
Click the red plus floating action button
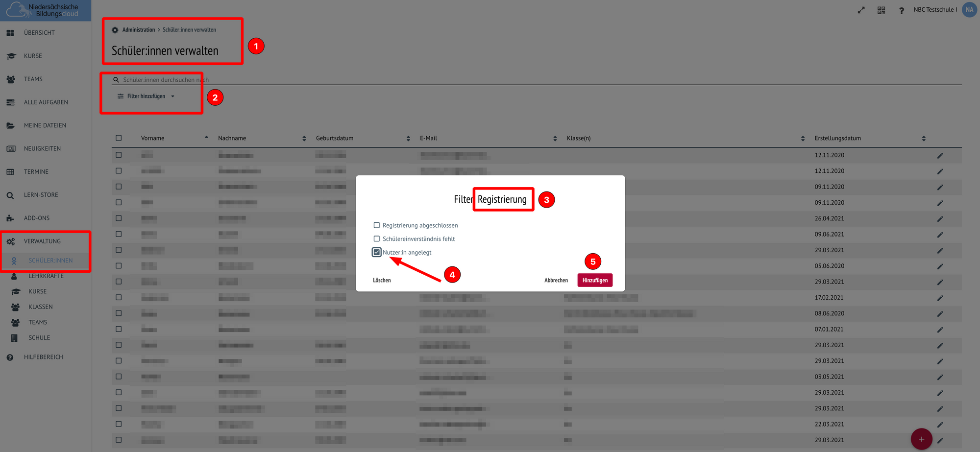(921, 439)
